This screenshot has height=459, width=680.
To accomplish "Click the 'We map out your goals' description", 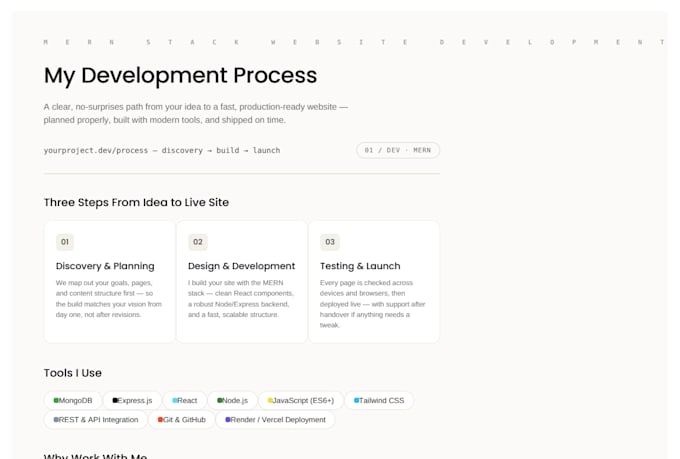I will (x=108, y=298).
